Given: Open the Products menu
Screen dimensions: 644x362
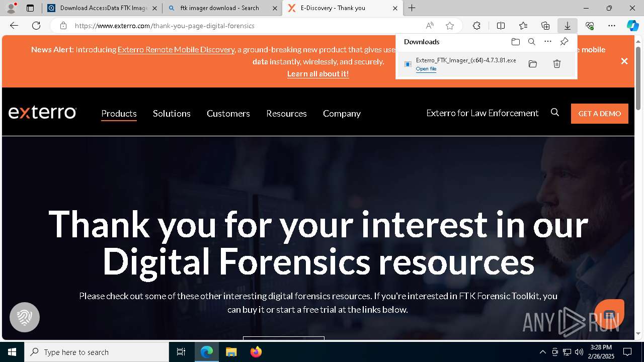Looking at the screenshot, I should (x=119, y=114).
